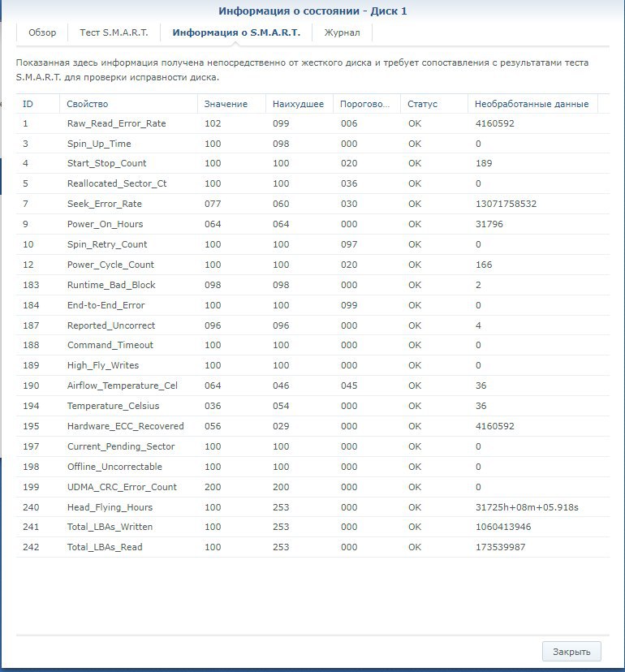Viewport: 625px width, 672px height.
Task: Select the Raw_Read_Error_Rate row
Action: [312, 123]
